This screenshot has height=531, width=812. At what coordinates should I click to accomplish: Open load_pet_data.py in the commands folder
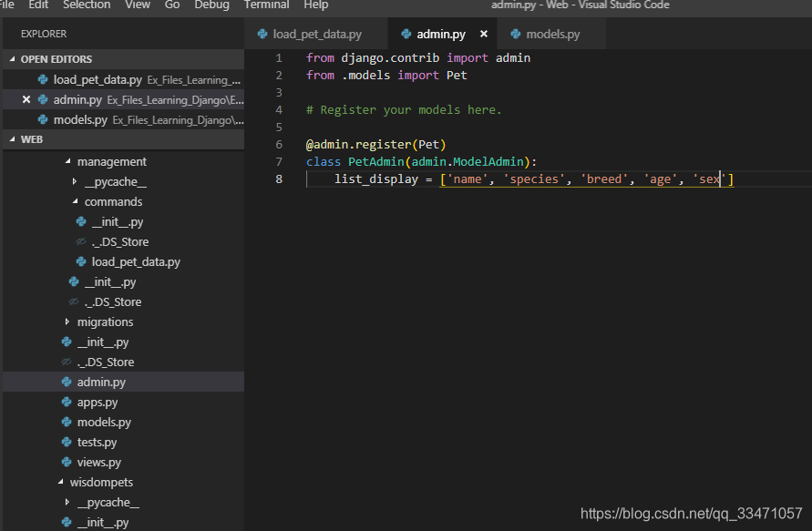[123, 262]
